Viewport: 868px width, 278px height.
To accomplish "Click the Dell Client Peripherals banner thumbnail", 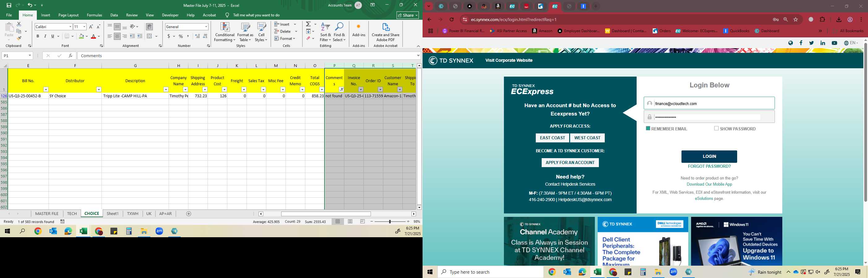I will (x=643, y=241).
